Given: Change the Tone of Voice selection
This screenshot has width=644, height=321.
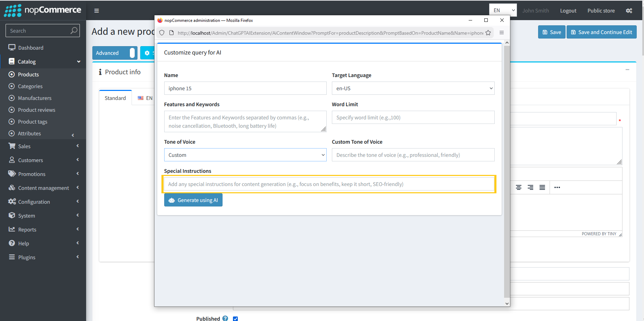Looking at the screenshot, I should point(245,155).
